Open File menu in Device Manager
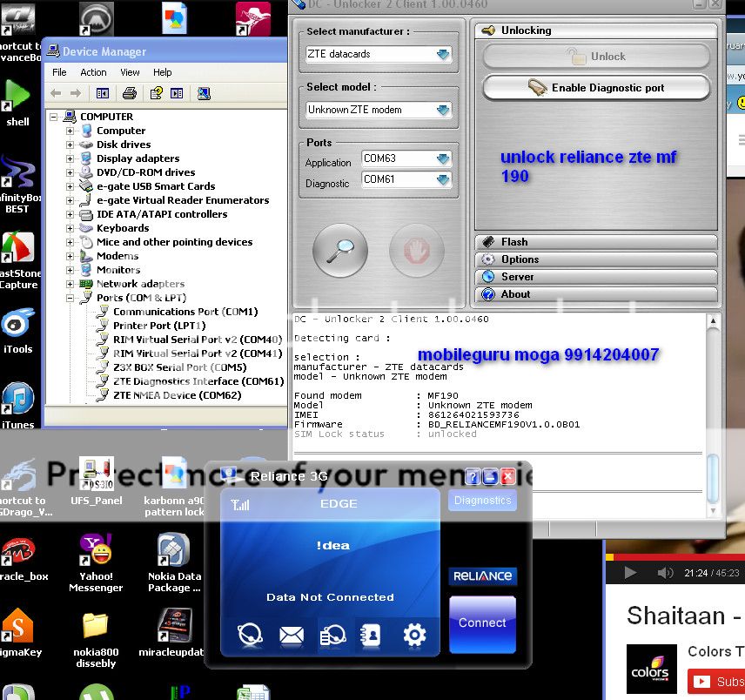 tap(59, 72)
